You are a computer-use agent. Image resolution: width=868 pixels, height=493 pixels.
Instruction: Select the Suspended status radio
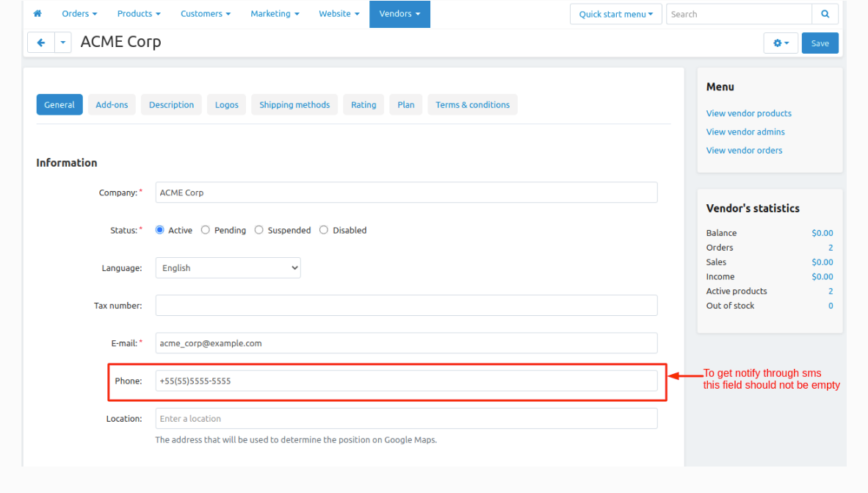pos(258,230)
